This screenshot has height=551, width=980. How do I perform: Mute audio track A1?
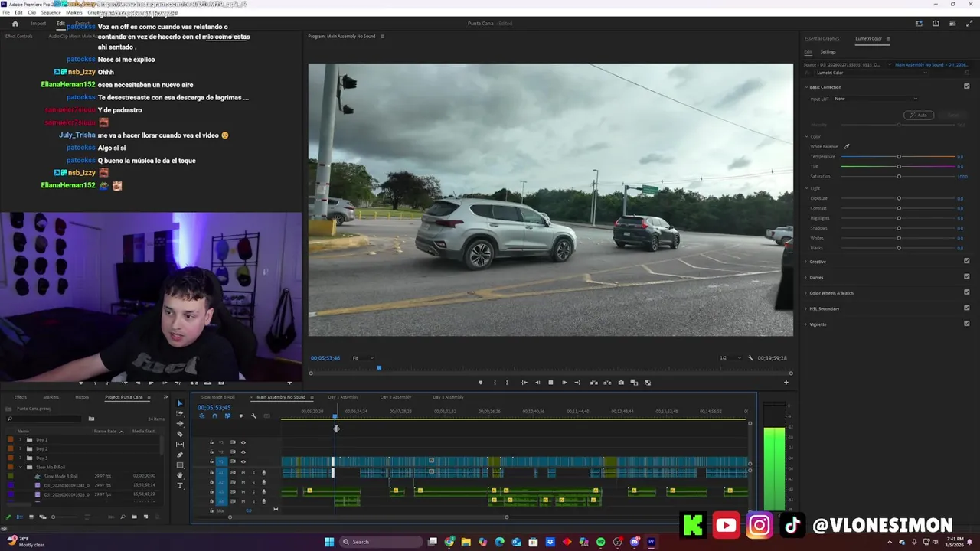click(x=243, y=473)
